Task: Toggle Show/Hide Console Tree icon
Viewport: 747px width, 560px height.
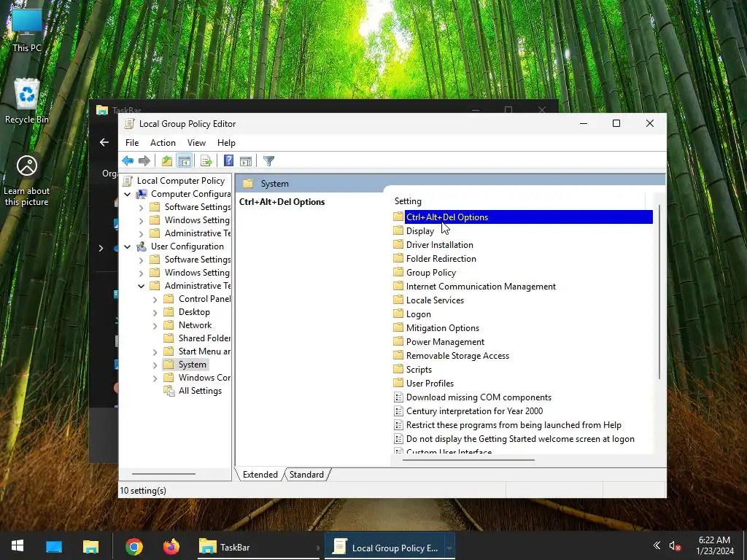Action: [185, 161]
